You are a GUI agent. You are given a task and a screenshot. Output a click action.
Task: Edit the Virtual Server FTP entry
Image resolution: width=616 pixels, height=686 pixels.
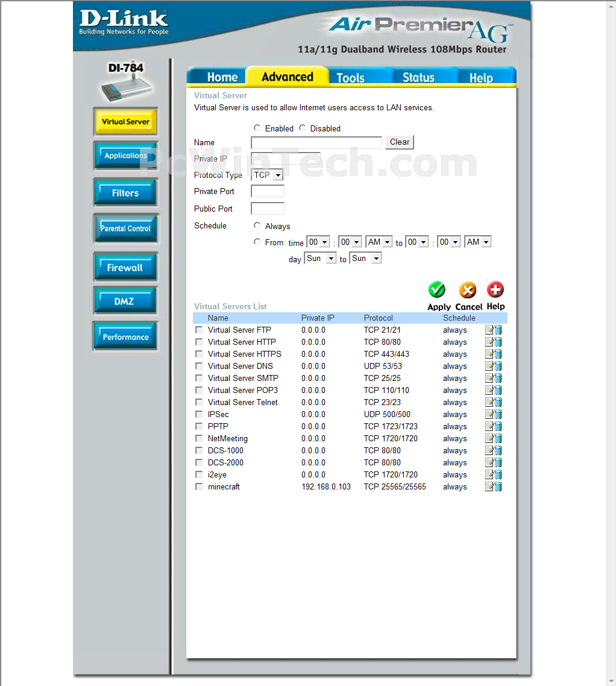coord(489,330)
